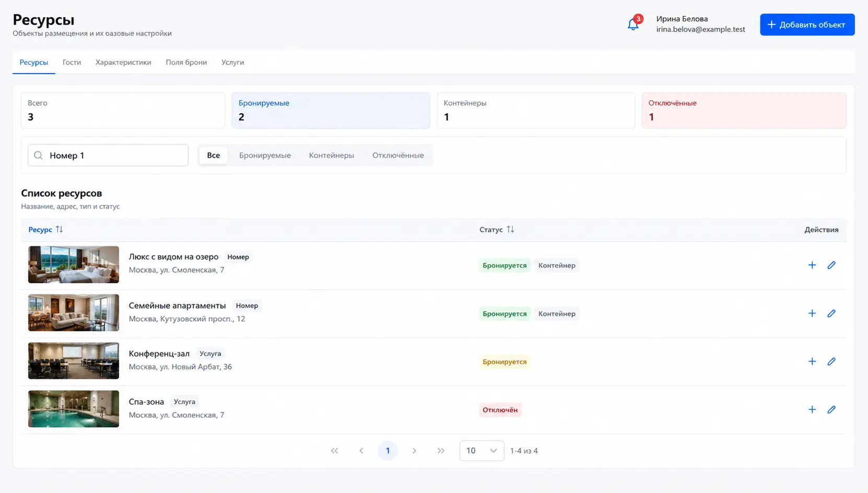The image size is (868, 493).
Task: Switch to the Ресурсы tab
Action: pos(34,62)
